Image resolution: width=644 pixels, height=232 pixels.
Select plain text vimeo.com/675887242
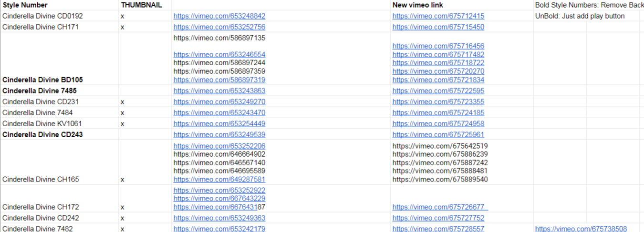[440, 163]
